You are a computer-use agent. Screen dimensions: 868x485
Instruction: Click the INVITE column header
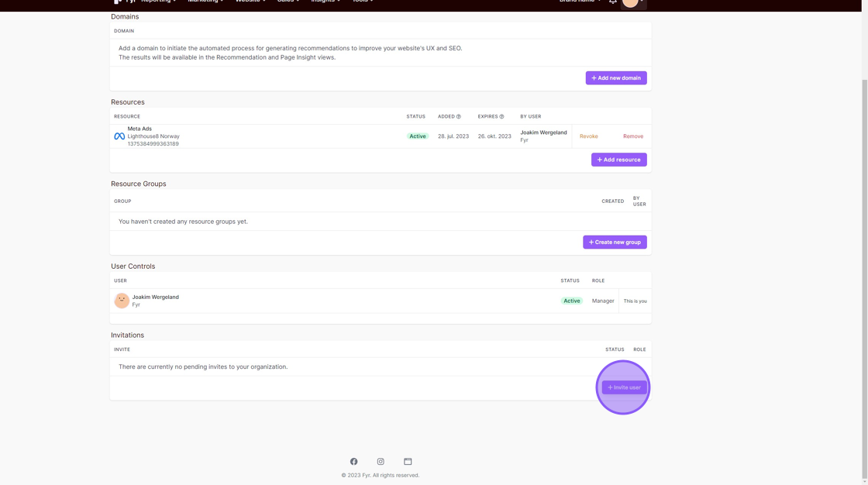pos(122,349)
